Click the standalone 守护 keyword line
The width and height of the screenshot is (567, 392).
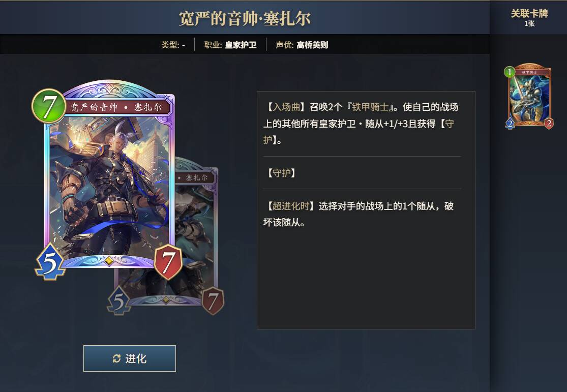282,173
